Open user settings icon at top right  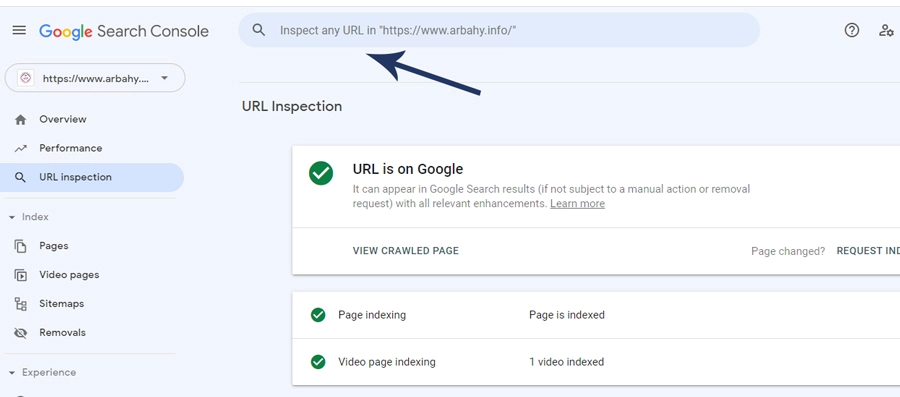(886, 30)
